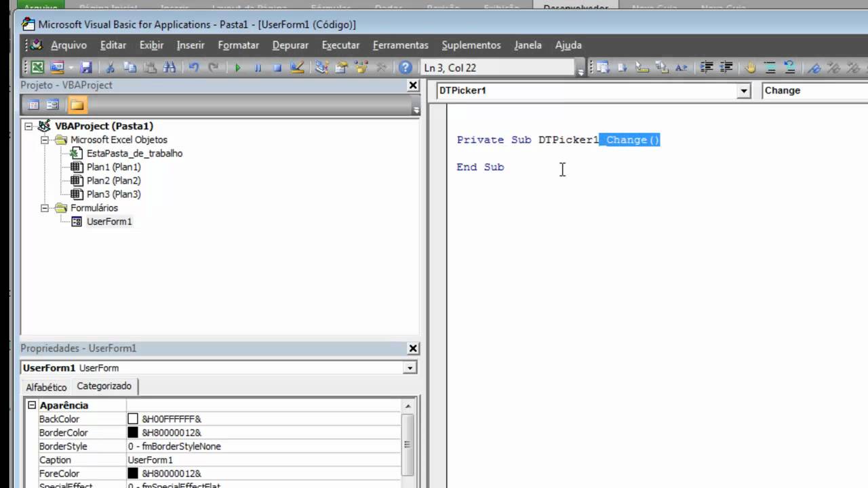Open the Depurar menu

coord(290,45)
